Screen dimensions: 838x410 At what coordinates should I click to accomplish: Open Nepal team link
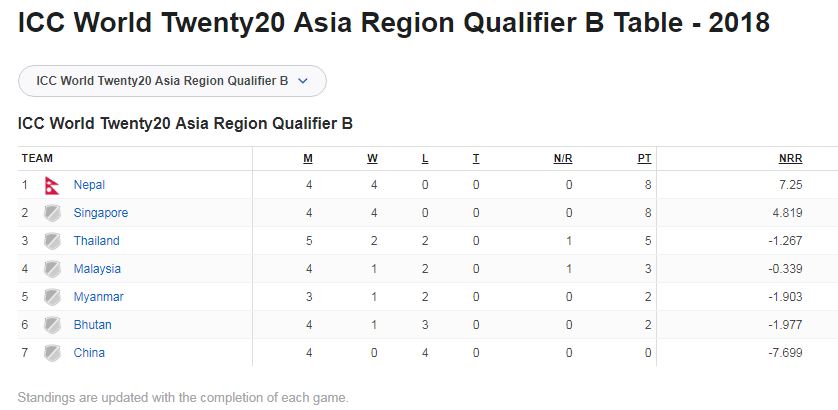point(89,185)
